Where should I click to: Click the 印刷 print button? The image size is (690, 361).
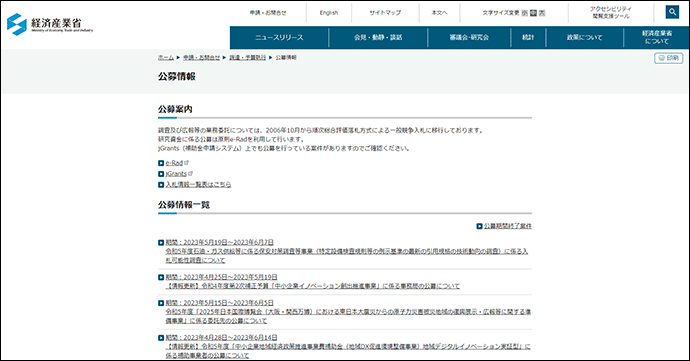668,58
